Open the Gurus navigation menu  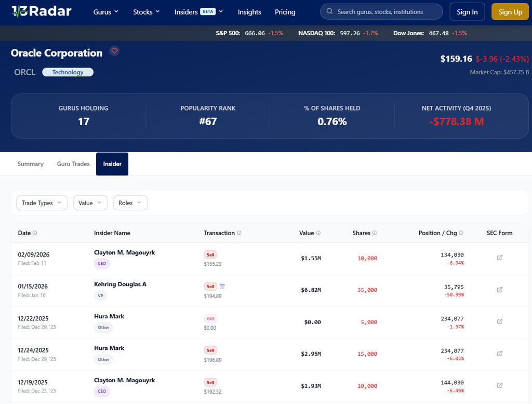(106, 12)
